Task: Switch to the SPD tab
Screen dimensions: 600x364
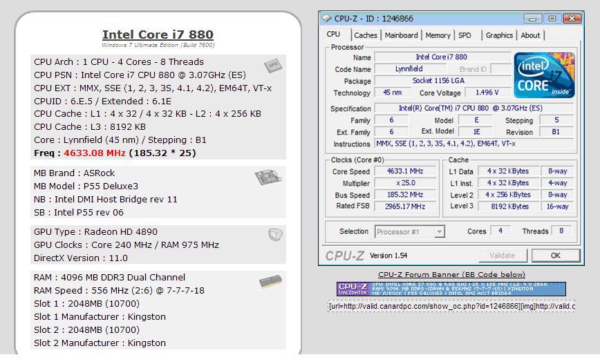Action: pyautogui.click(x=465, y=35)
